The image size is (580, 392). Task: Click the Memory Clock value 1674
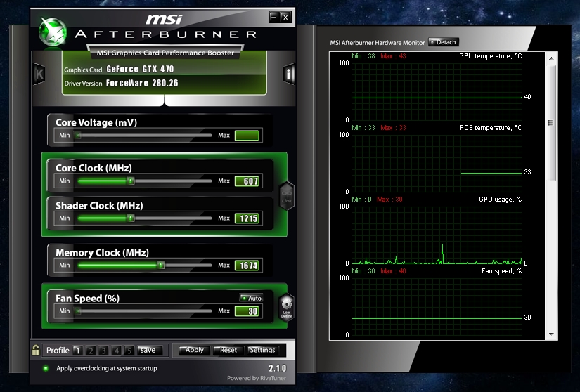coord(247,266)
